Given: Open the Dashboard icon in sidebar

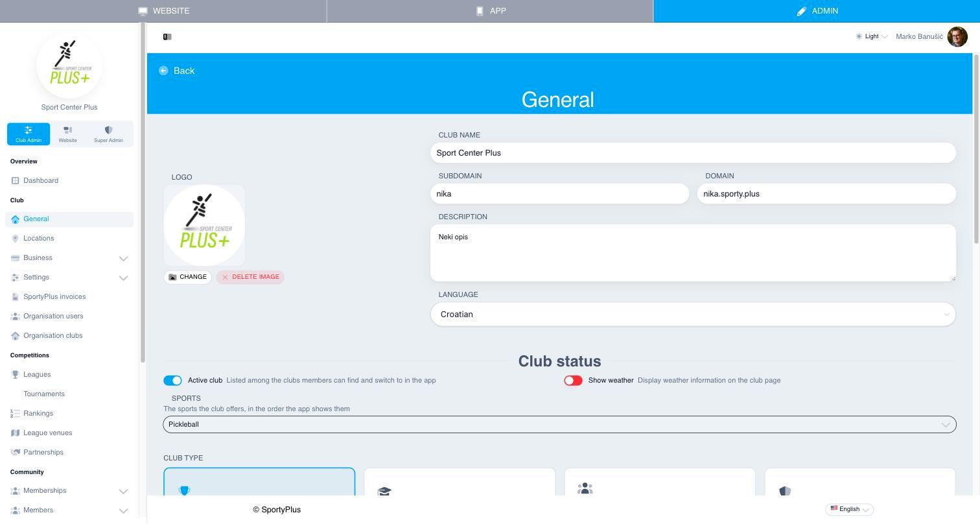Looking at the screenshot, I should [x=16, y=181].
